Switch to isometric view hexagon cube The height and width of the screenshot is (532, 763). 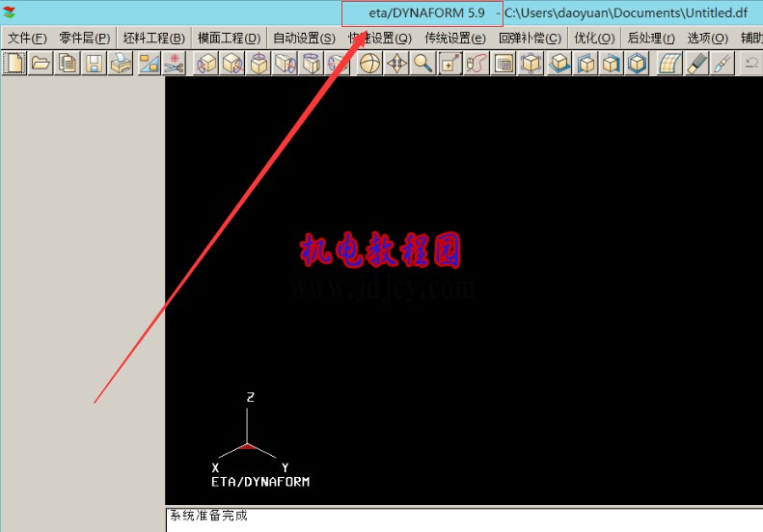[637, 64]
